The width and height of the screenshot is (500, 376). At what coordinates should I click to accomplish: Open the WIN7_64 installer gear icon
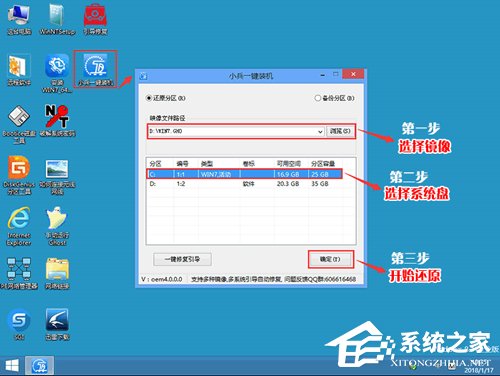pyautogui.click(x=57, y=73)
